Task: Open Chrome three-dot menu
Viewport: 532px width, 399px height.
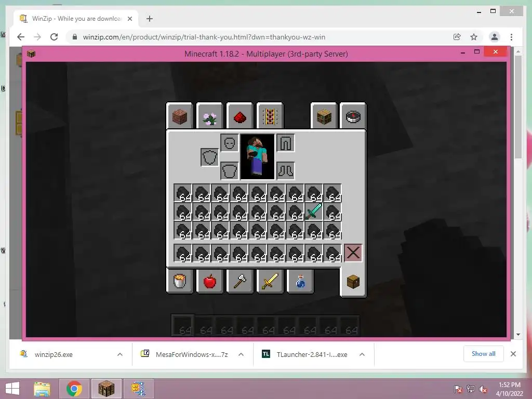Action: 511,37
